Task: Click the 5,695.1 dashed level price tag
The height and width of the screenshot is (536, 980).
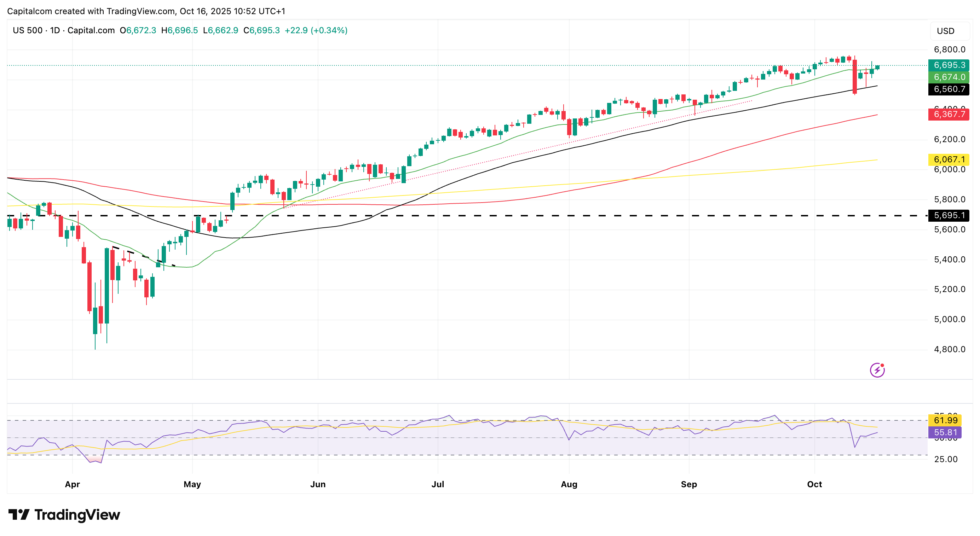Action: pos(949,216)
